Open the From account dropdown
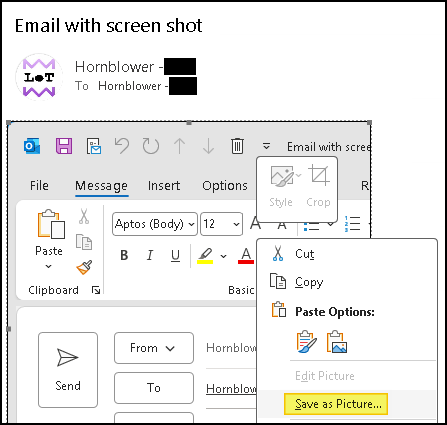447x425 pixels. 154,348
